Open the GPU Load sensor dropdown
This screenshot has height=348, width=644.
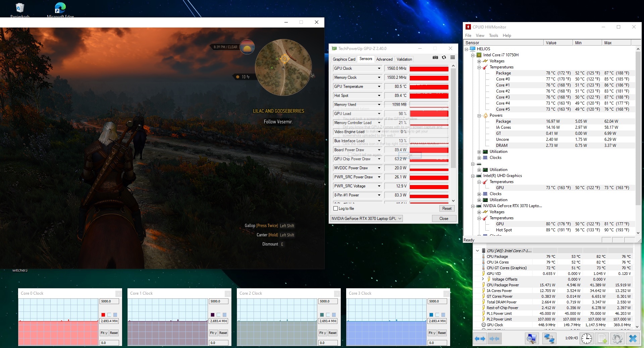pos(379,114)
